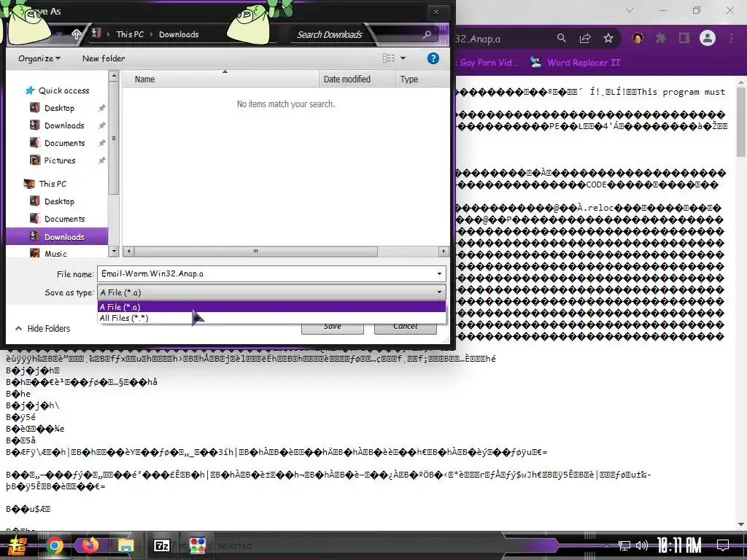Viewport: 747px width, 560px height.
Task: Click Downloads in the address breadcrumb
Action: [179, 34]
